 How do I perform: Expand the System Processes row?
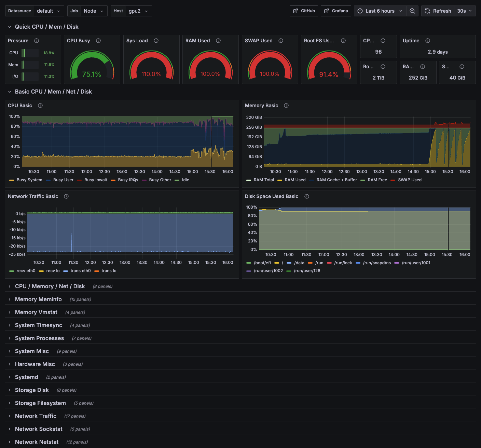[39, 338]
